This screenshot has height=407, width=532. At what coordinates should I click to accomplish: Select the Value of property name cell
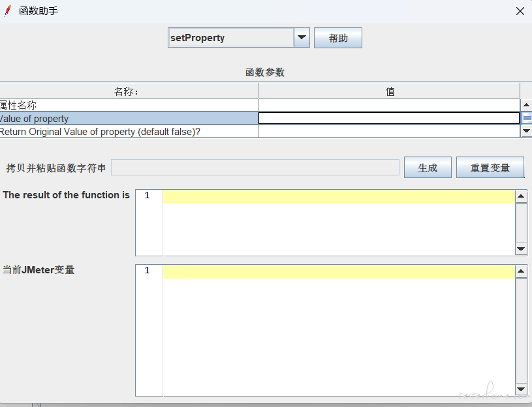128,119
